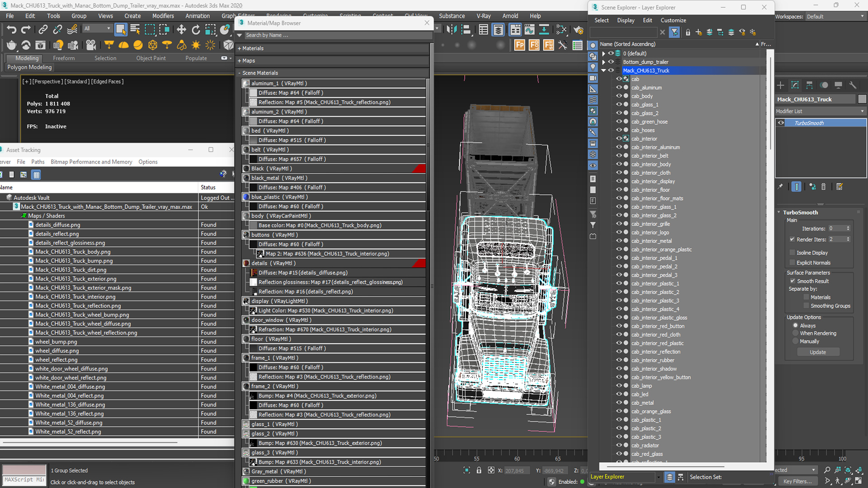Open the Utilities wrench tab in Command Panel

[853, 85]
